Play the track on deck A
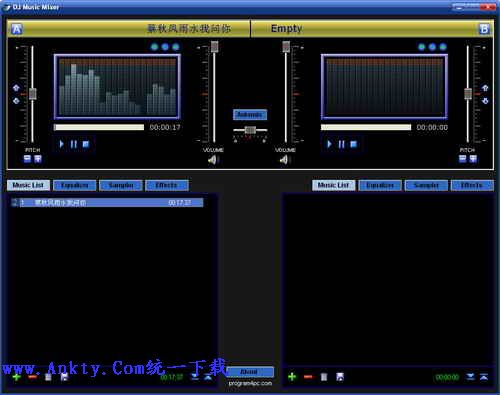500x395 pixels. click(x=61, y=144)
